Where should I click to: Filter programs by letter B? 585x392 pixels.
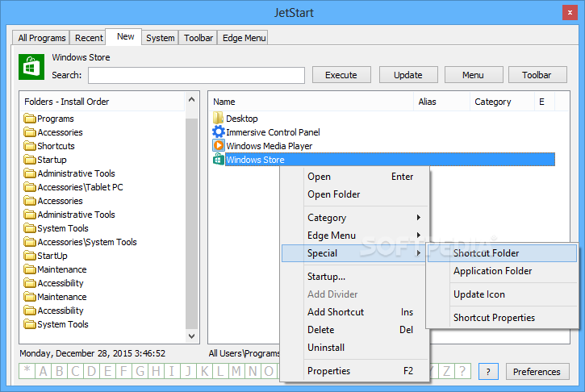point(60,371)
